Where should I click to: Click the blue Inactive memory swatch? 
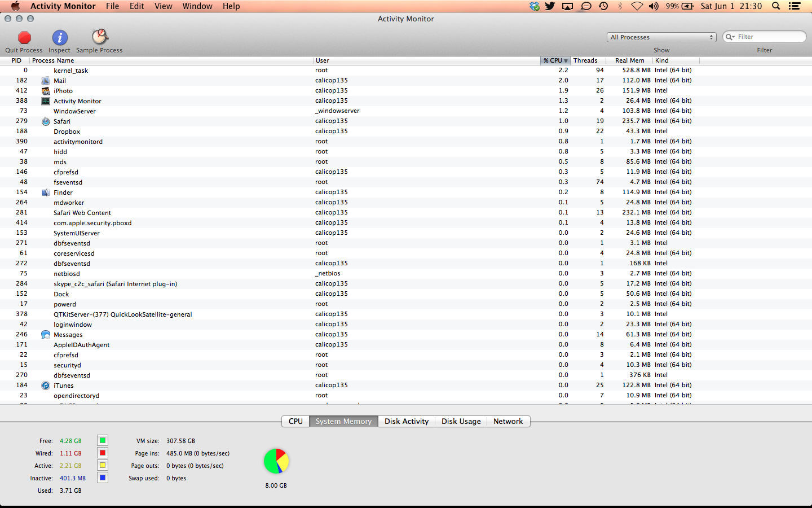point(103,478)
